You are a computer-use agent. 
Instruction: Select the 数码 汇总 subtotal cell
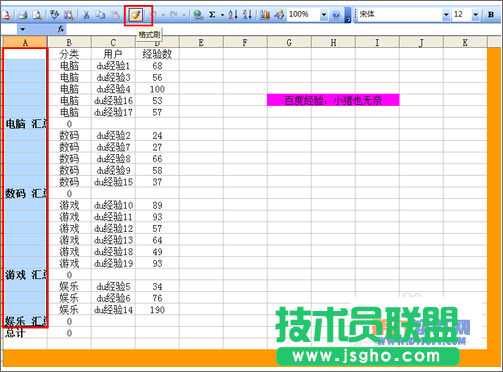25,194
